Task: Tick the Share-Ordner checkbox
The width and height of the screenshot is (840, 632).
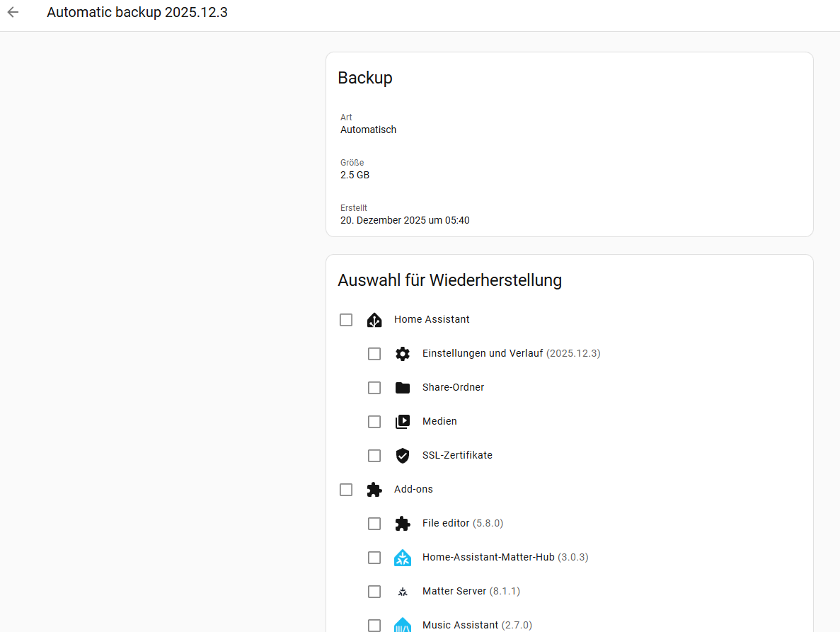Action: click(x=374, y=388)
